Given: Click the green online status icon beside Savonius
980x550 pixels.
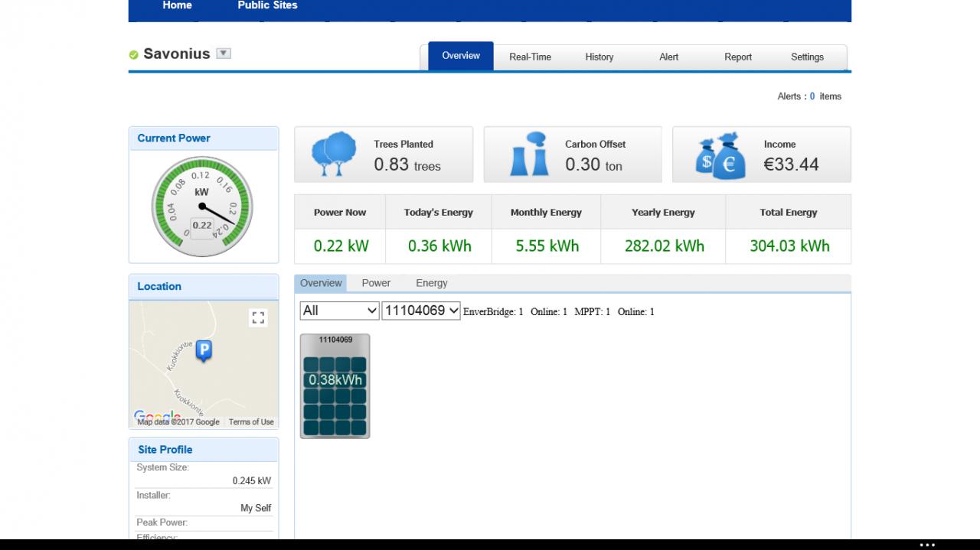Looking at the screenshot, I should point(133,54).
